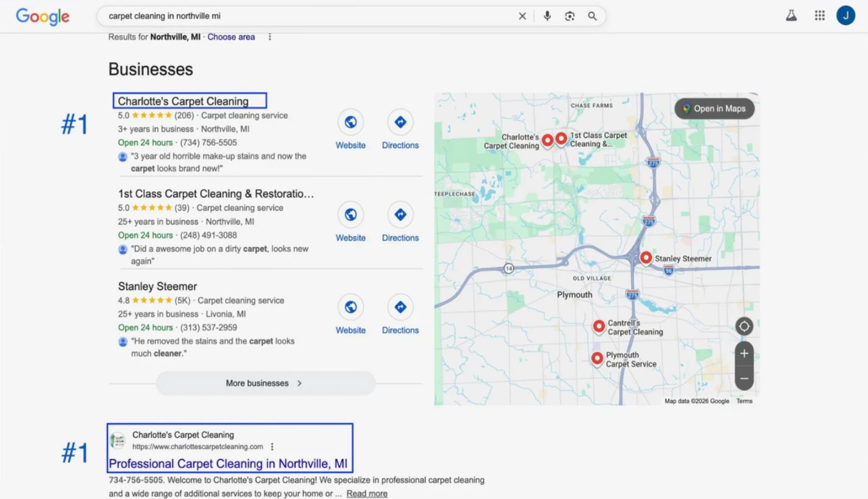Click Read more in the result snippet
868x499 pixels.
(x=367, y=493)
